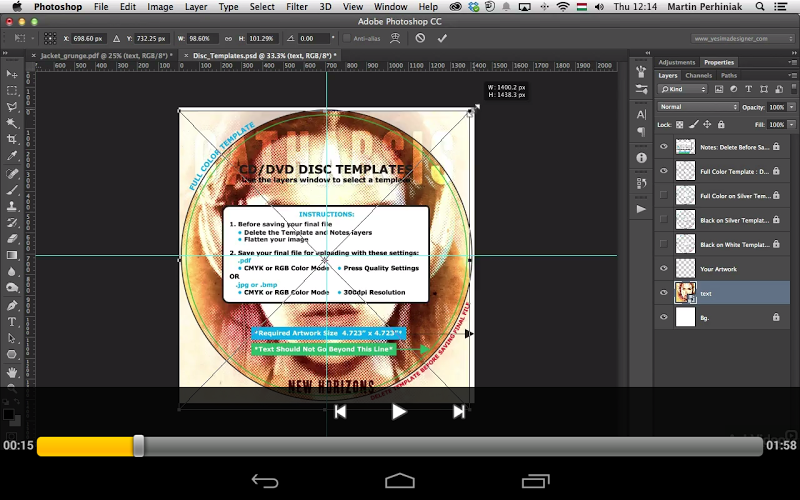
Task: Cancel the transform in options bar
Action: (x=420, y=38)
